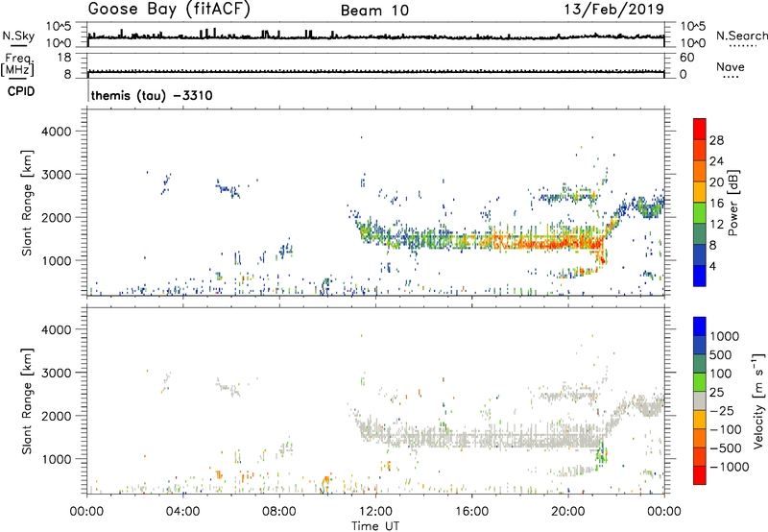Image resolution: width=768 pixels, height=532 pixels.
Task: Click the "1000" range tick in velocity panel
Action: [x=57, y=459]
